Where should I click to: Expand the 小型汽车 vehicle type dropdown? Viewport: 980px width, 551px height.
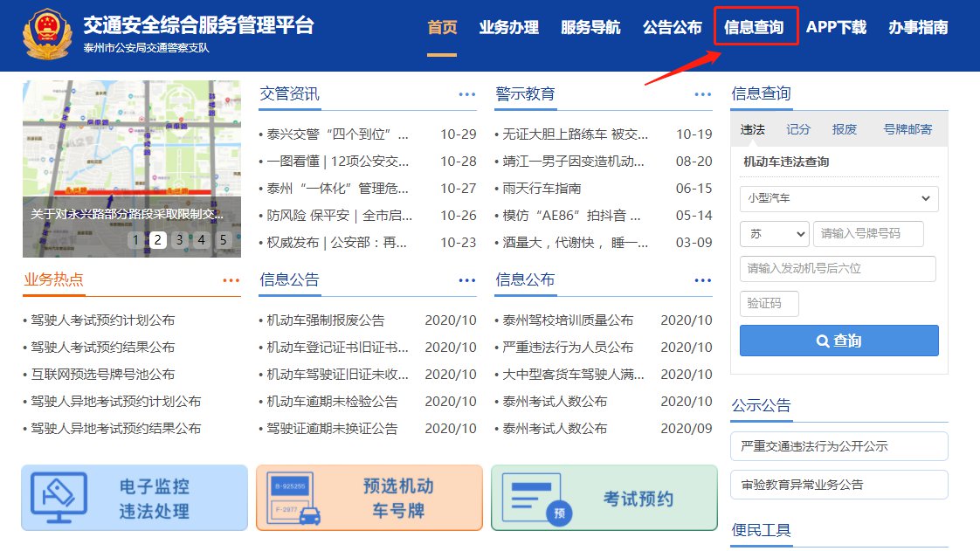tap(839, 198)
